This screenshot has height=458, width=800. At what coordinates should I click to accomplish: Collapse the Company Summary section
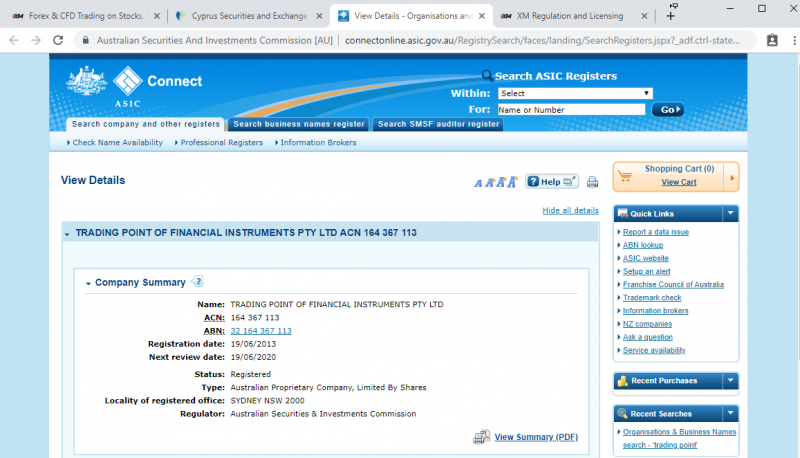pos(88,284)
